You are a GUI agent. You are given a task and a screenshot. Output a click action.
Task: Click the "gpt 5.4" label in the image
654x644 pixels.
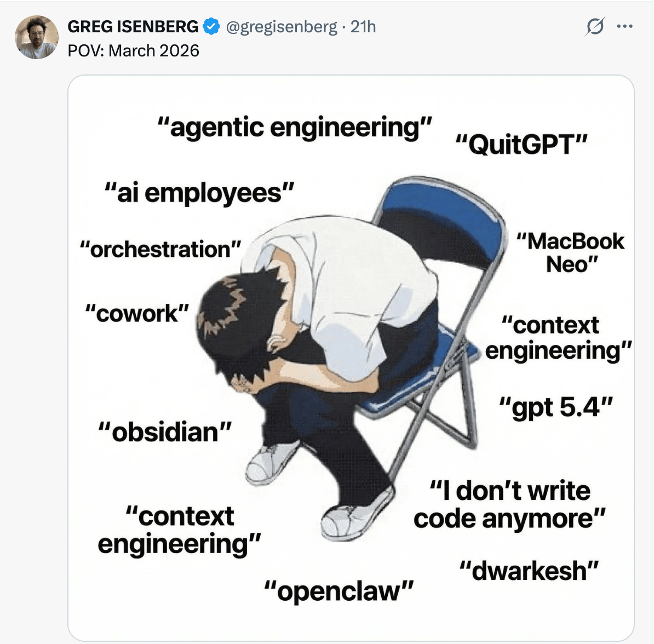tap(556, 407)
